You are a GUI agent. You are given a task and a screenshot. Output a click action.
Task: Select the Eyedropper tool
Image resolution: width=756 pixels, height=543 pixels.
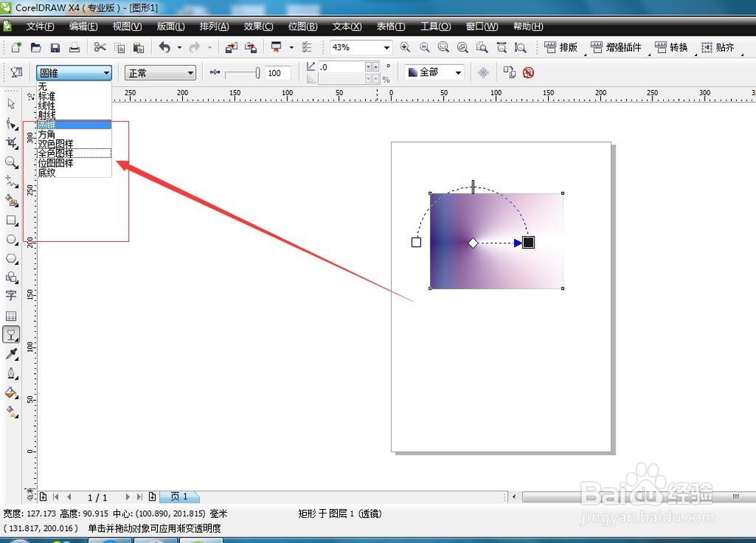[x=11, y=355]
